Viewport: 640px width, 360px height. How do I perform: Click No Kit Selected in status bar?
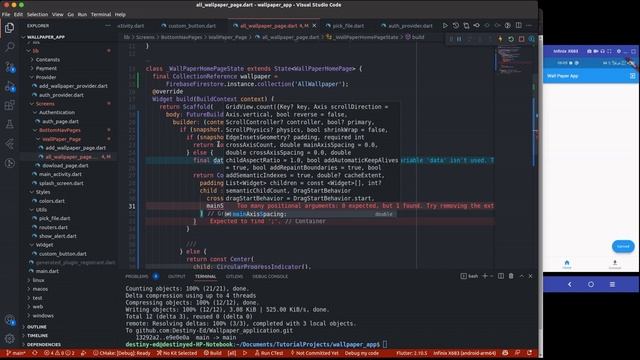[176, 353]
